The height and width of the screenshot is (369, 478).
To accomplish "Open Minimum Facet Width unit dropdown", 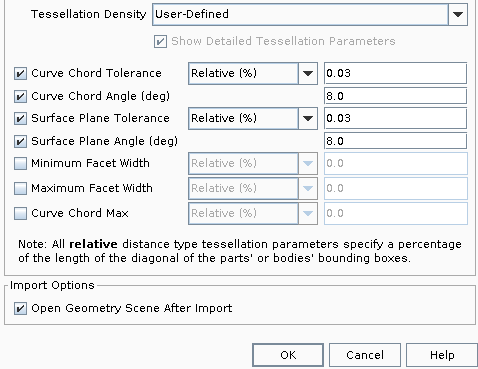I will tap(253, 163).
